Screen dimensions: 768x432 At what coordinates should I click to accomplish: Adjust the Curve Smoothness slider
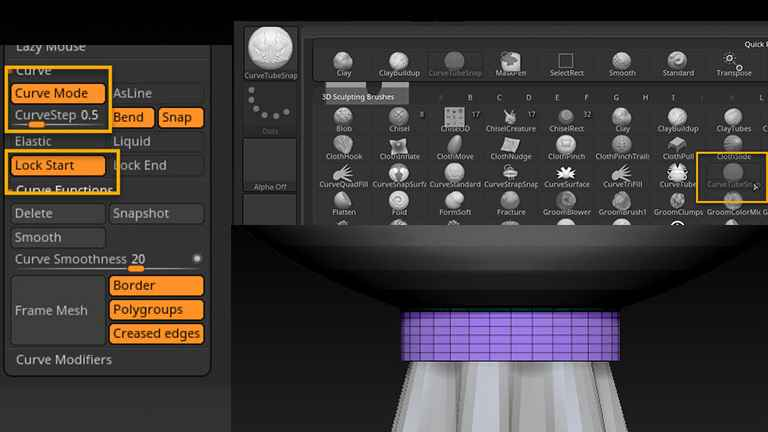point(107,261)
